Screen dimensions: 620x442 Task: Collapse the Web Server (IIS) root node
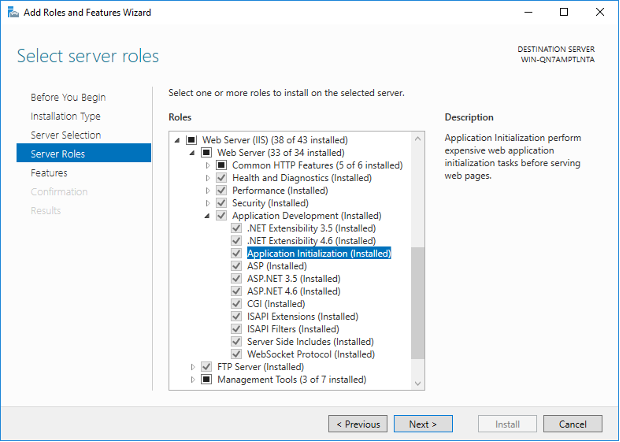(178, 140)
